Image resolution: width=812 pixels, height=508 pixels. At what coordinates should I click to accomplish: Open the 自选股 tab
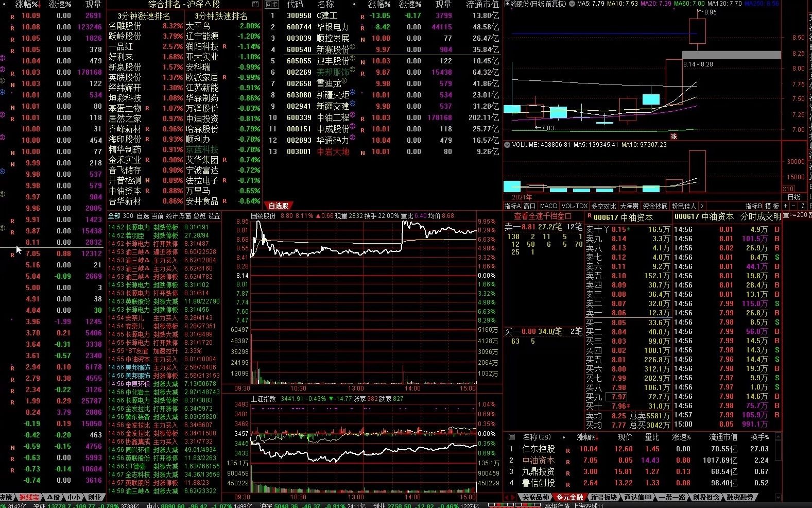(278, 206)
